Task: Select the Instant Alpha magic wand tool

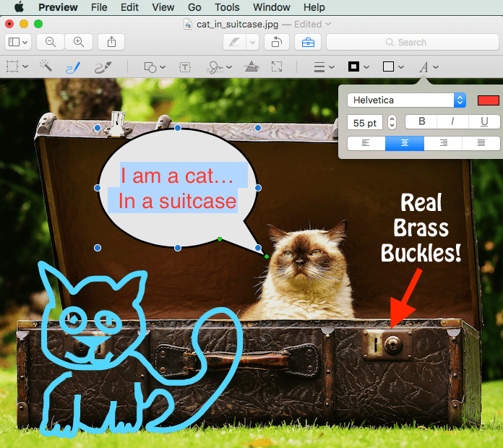Action: (46, 66)
